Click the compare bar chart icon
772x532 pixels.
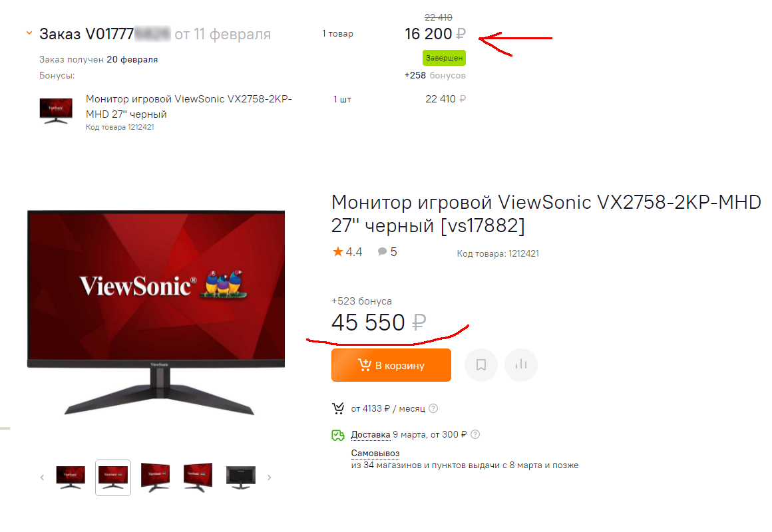521,364
